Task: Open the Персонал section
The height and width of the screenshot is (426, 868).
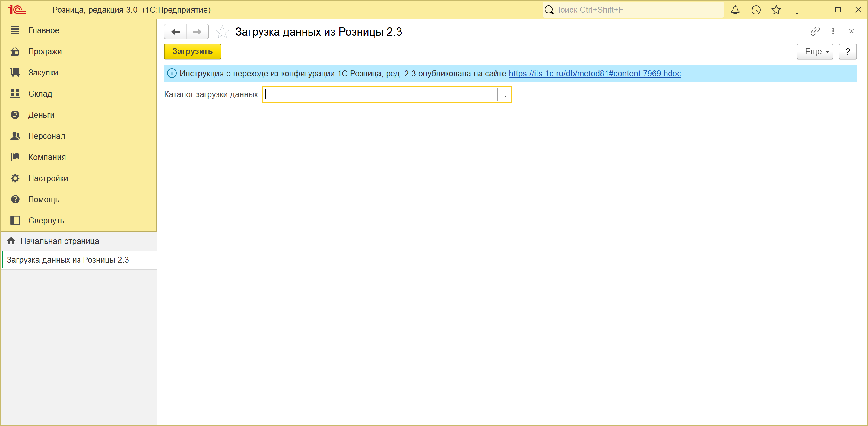Action: point(78,136)
